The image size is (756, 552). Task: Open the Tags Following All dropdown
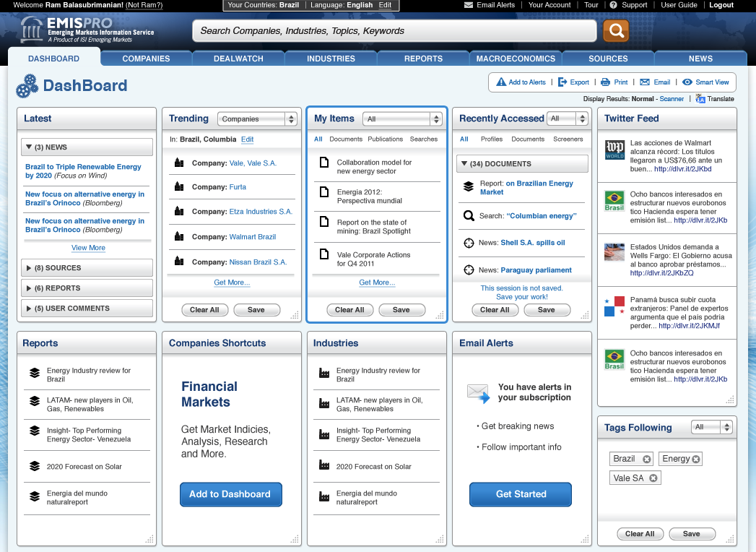(x=712, y=427)
